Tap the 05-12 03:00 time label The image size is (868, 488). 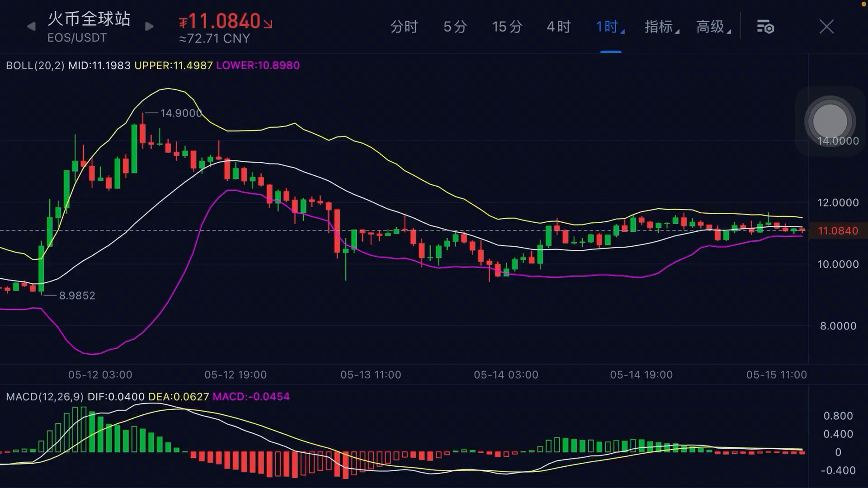click(100, 375)
